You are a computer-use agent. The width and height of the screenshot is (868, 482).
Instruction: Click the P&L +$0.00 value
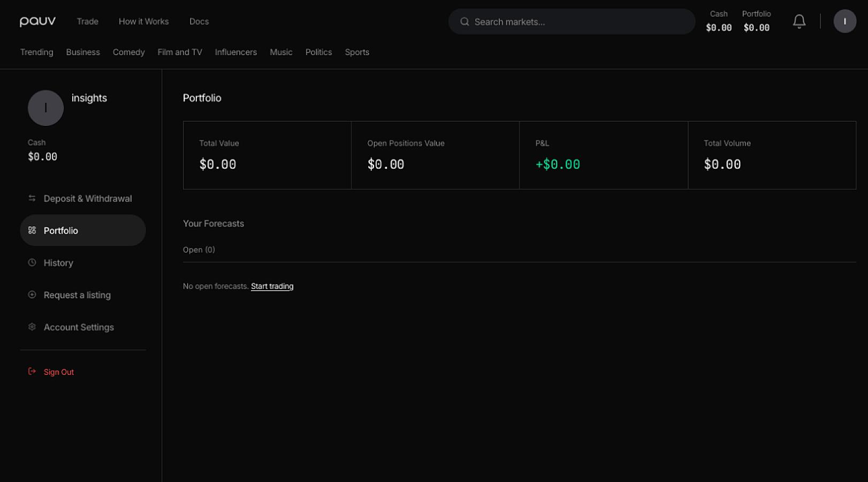click(x=558, y=164)
